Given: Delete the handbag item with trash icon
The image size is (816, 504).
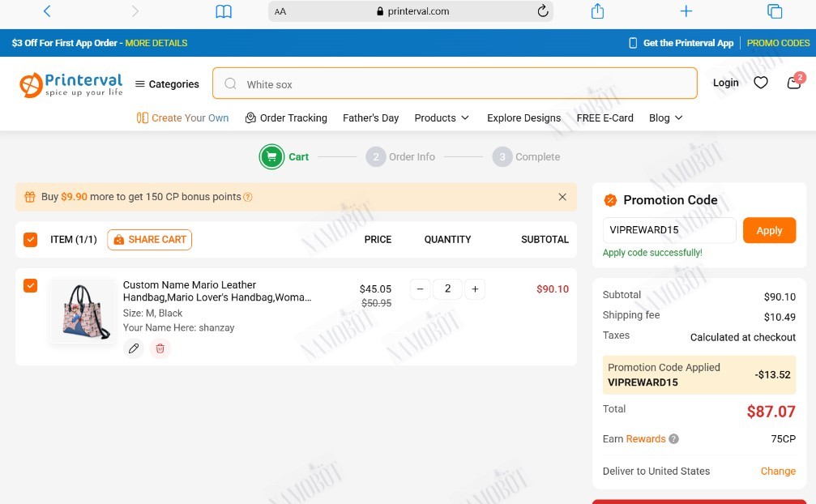Looking at the screenshot, I should click(x=160, y=348).
